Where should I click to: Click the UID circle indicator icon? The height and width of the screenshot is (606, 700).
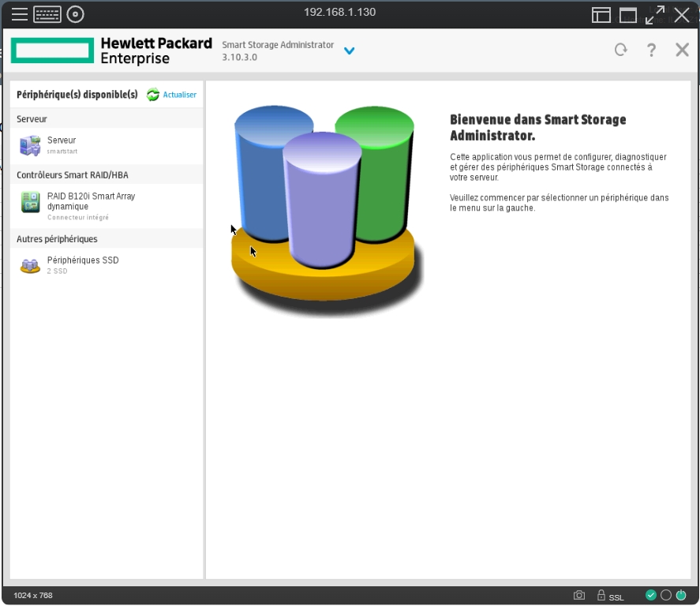pyautogui.click(x=665, y=595)
